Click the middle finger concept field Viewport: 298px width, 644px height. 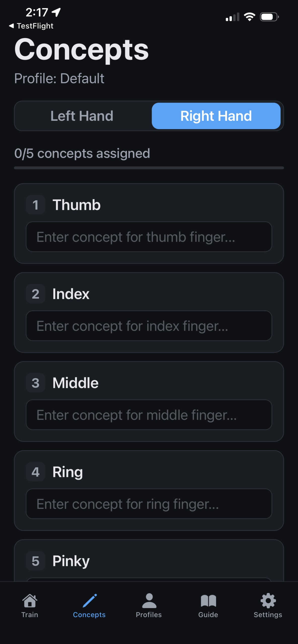[x=149, y=415]
